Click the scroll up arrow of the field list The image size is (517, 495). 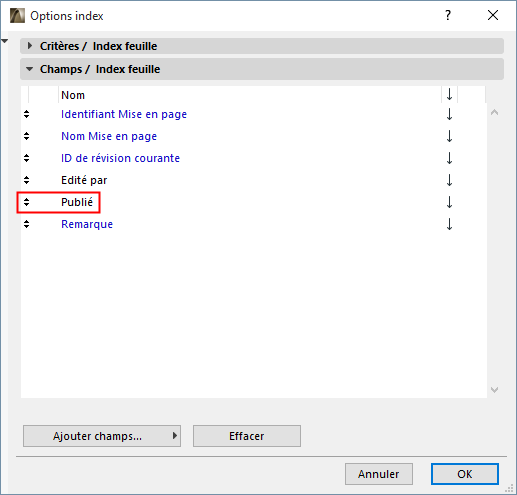point(495,113)
